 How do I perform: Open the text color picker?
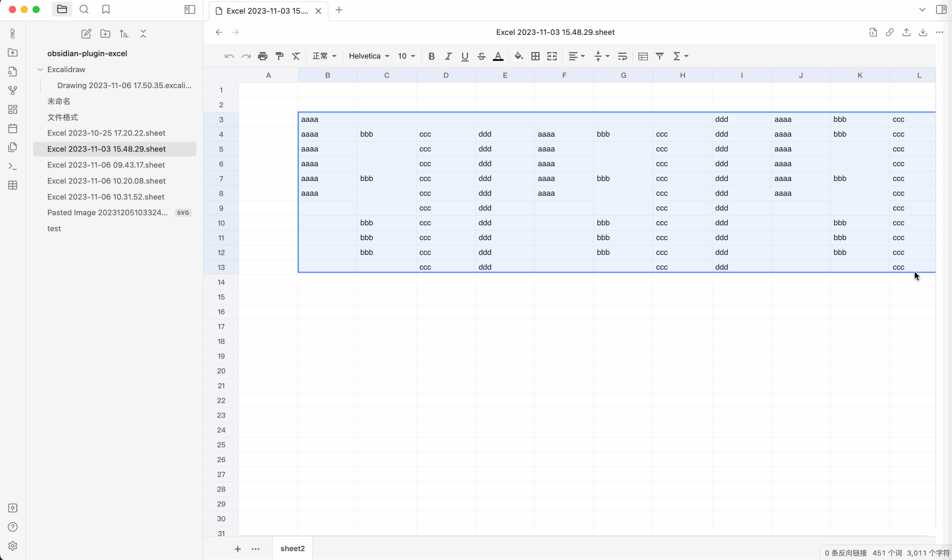498,56
